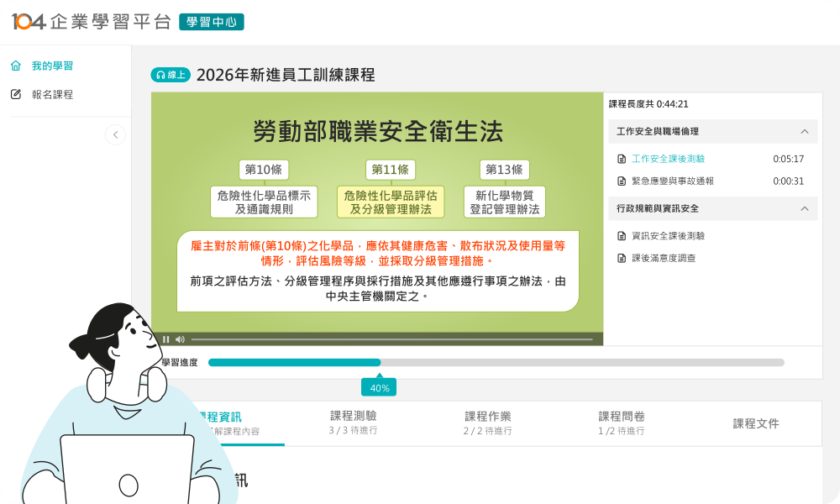Click the 學習進度 label
Image resolution: width=840 pixels, height=504 pixels.
(x=180, y=363)
